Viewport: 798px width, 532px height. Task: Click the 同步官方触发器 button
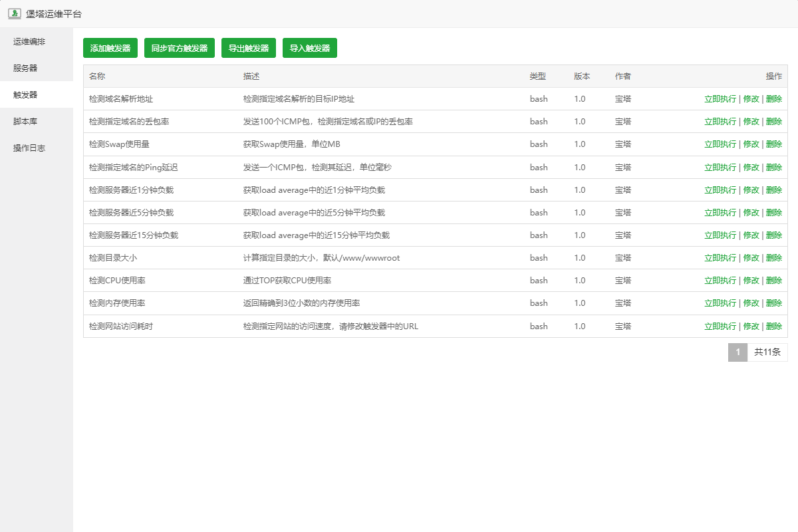point(179,49)
